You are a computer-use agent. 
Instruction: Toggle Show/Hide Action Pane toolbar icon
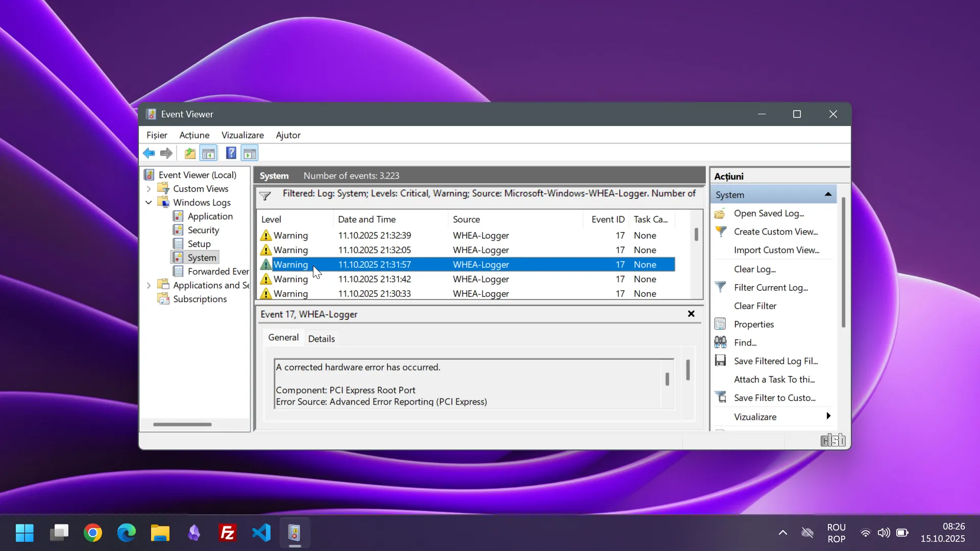click(x=250, y=153)
